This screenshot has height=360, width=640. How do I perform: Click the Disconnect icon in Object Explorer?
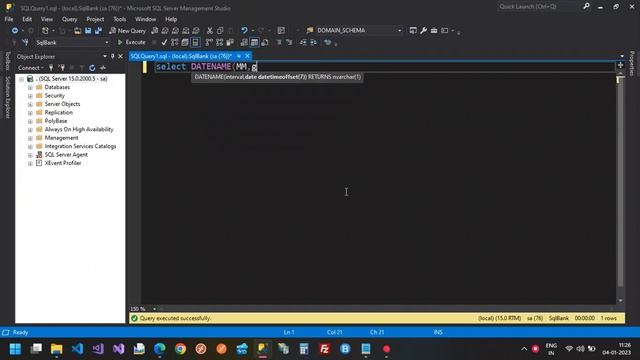click(62, 68)
